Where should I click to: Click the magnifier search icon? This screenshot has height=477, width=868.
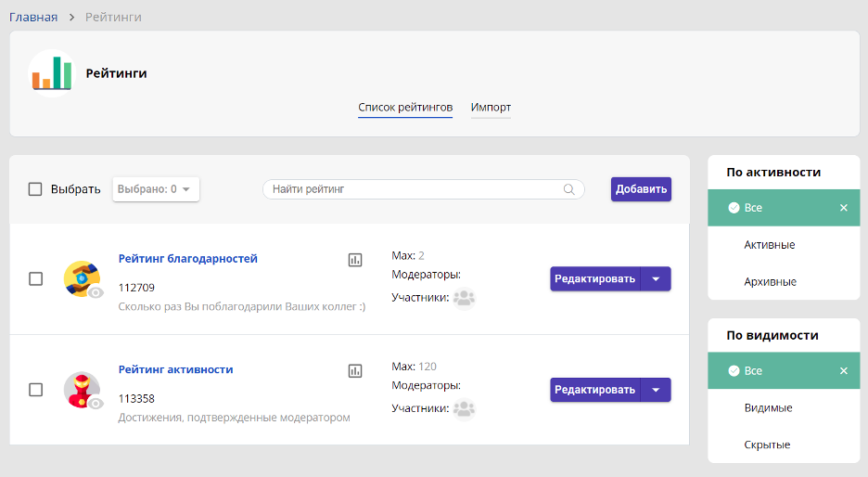pyautogui.click(x=569, y=189)
